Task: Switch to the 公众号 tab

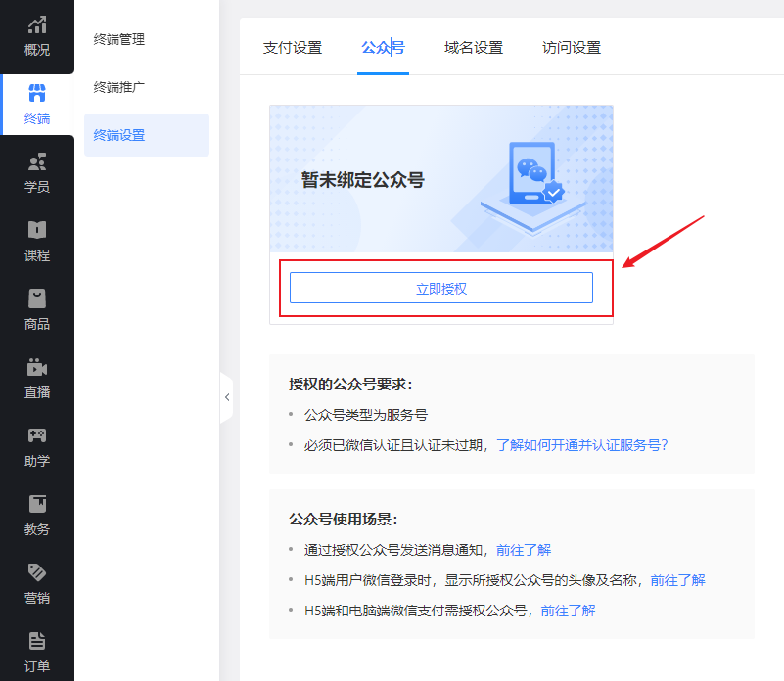Action: (x=383, y=48)
